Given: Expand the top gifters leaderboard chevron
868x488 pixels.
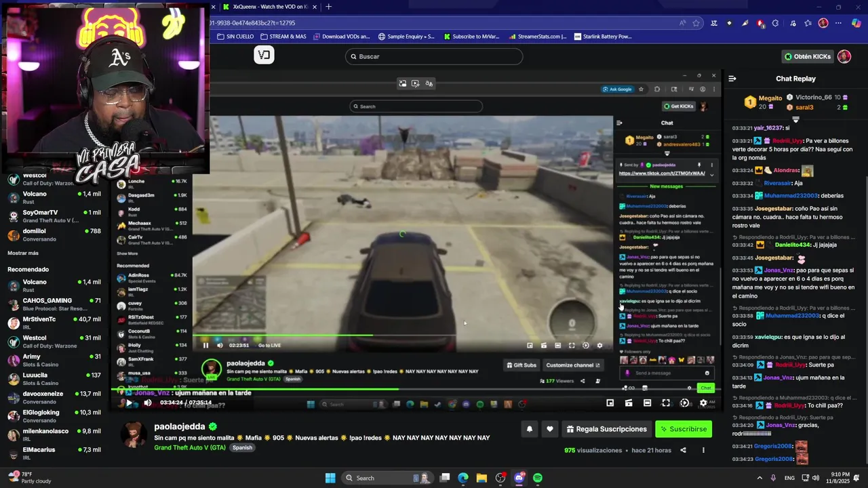Looking at the screenshot, I should tap(796, 119).
